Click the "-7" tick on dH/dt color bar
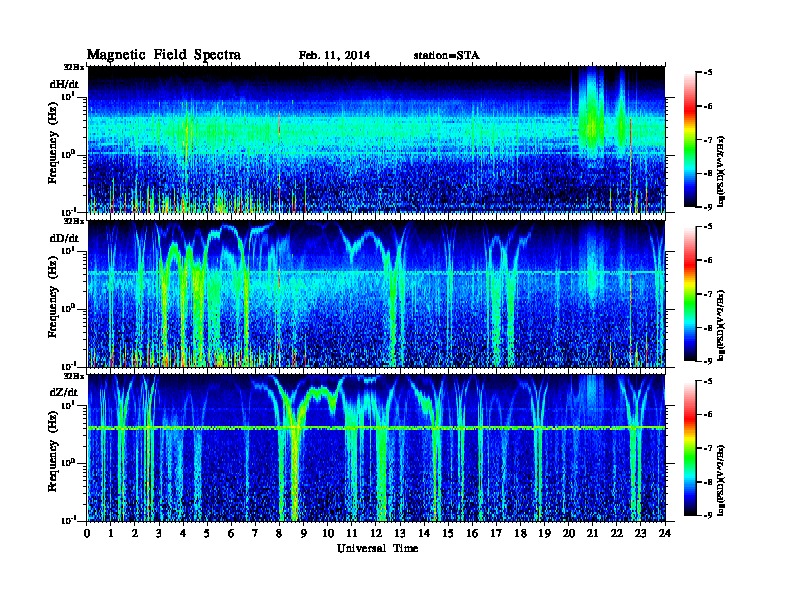Screen dimensions: 792x612 click(x=708, y=139)
